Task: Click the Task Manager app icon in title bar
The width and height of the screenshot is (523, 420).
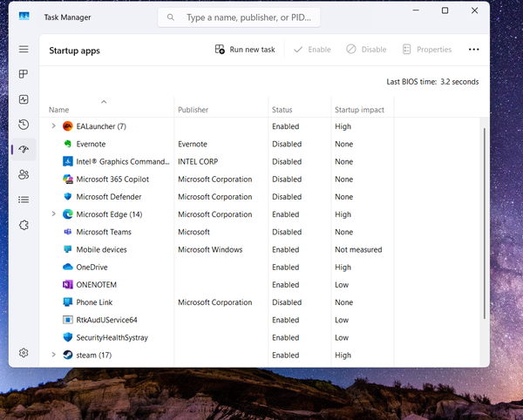Action: pyautogui.click(x=24, y=16)
